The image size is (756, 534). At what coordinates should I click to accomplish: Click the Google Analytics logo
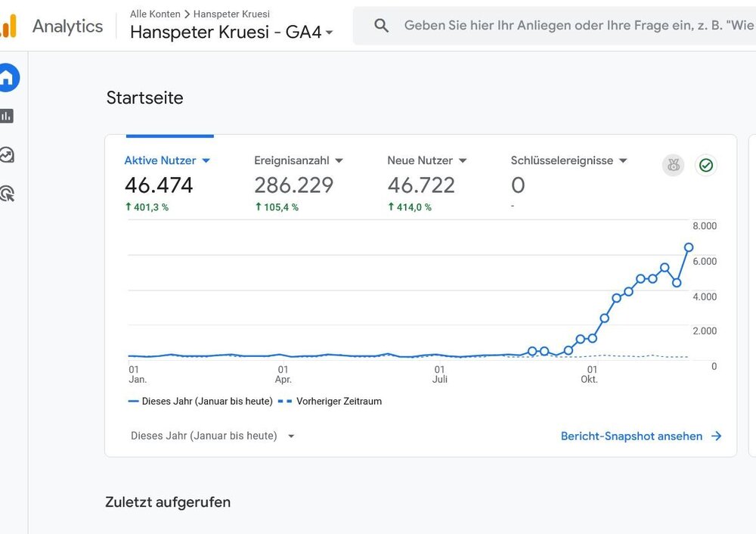pyautogui.click(x=8, y=26)
